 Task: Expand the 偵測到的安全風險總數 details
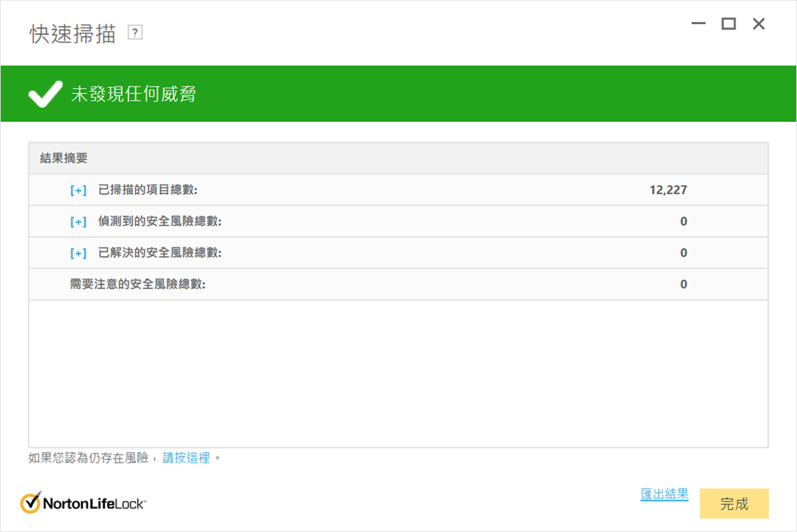click(x=78, y=221)
